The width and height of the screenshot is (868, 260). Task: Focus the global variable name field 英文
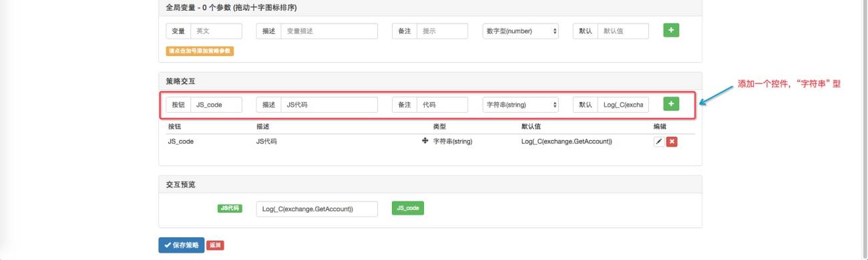(216, 31)
